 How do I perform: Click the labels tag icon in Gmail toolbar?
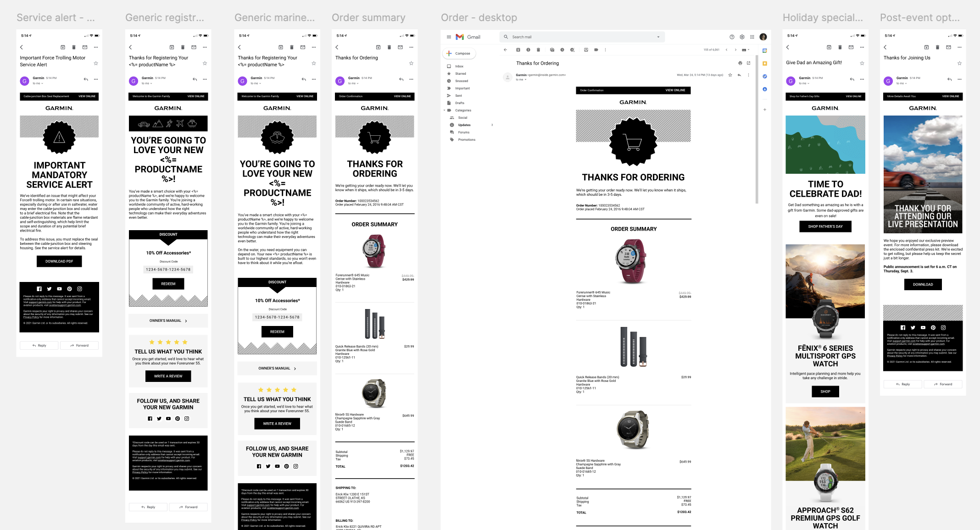coord(596,50)
